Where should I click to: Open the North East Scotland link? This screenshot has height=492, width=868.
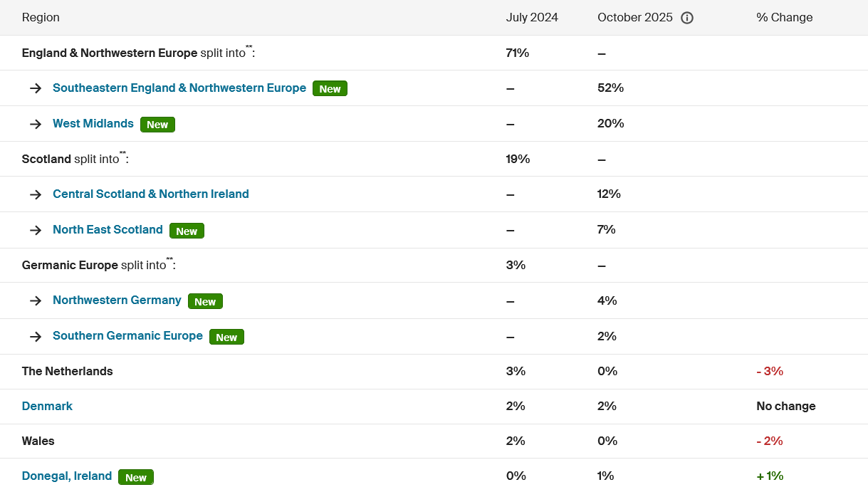click(108, 229)
